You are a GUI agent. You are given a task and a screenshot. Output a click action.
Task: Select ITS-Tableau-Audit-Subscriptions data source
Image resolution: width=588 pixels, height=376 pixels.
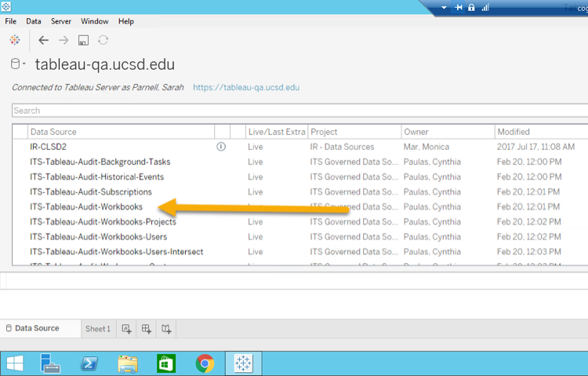[91, 192]
